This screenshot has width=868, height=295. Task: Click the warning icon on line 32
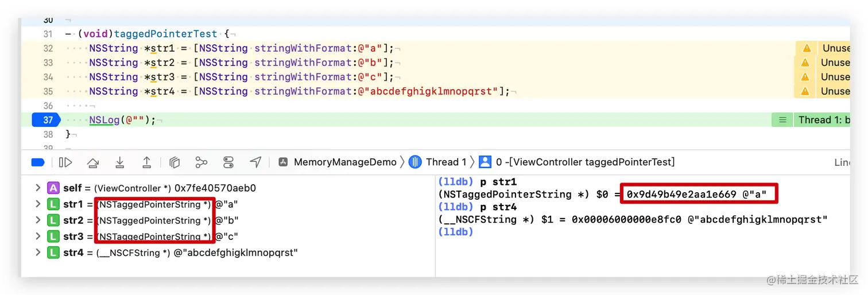point(806,48)
